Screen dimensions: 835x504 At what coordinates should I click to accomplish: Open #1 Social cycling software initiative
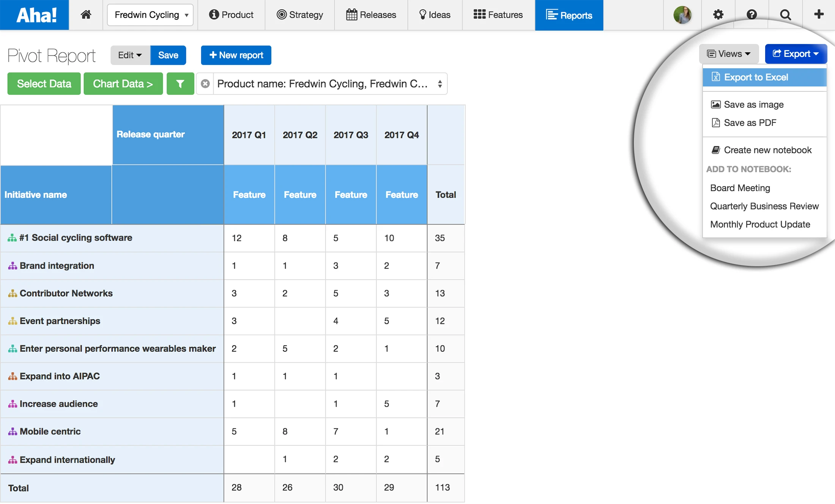click(x=76, y=238)
